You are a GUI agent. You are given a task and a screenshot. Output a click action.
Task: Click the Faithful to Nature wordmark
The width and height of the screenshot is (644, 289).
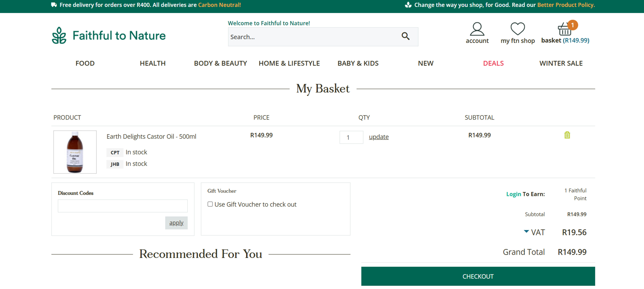tap(119, 36)
